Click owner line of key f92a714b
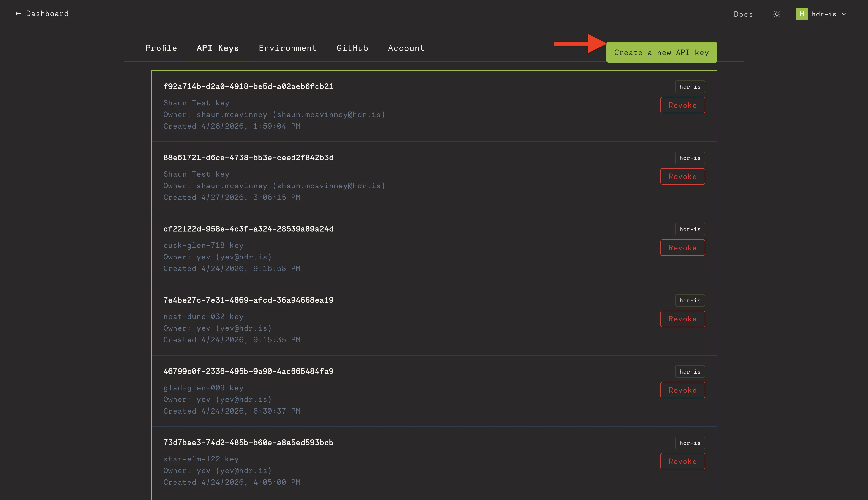The width and height of the screenshot is (868, 500). click(x=274, y=114)
